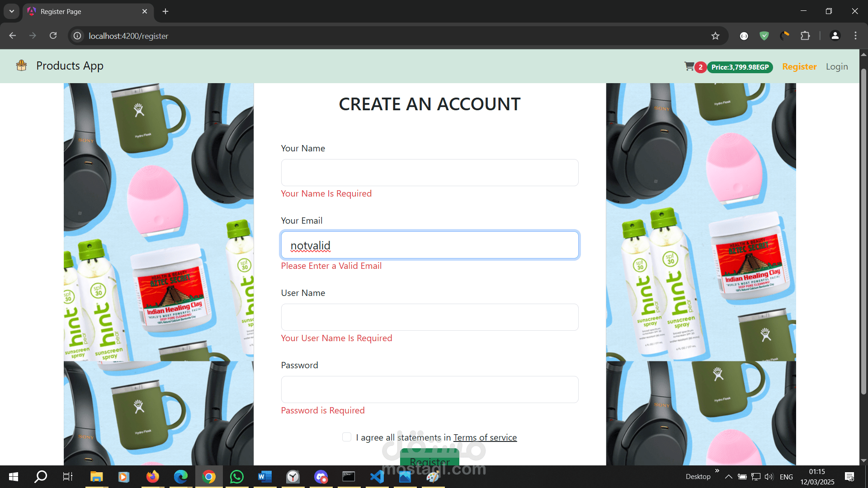Go to the Login nav link
The image size is (868, 488).
[837, 66]
